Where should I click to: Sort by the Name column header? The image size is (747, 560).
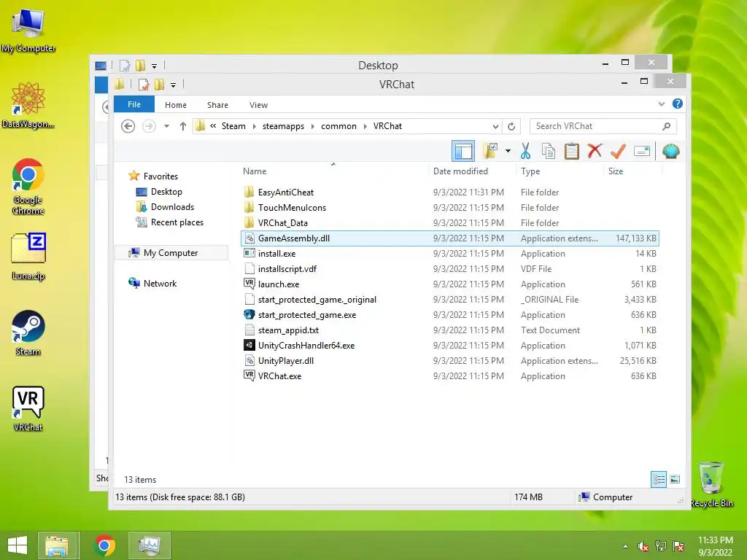point(255,171)
